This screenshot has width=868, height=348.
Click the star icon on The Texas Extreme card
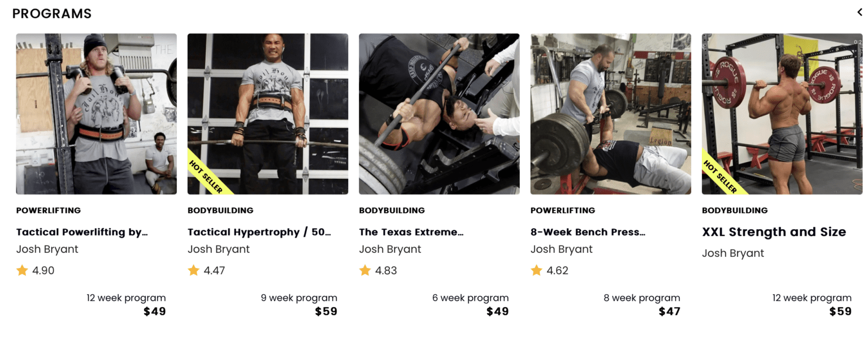366,270
